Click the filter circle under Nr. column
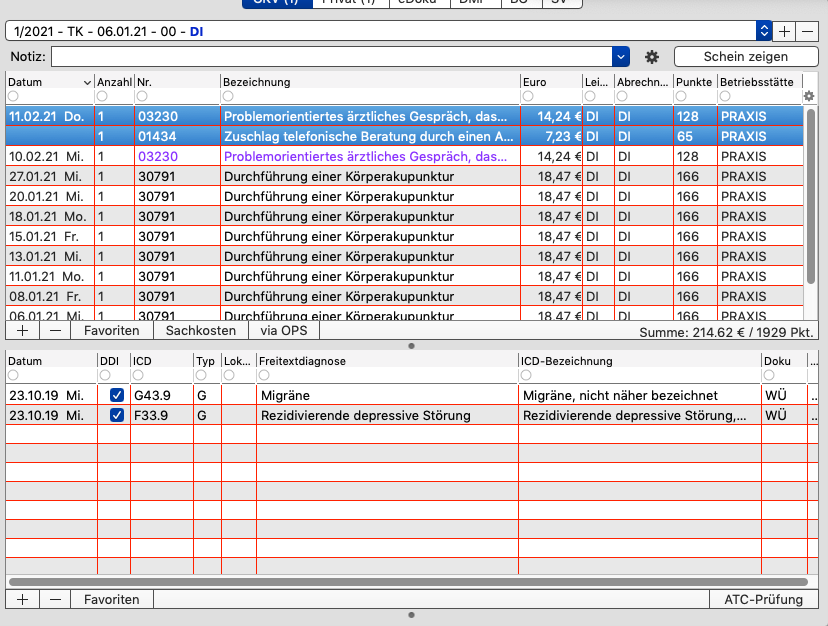 (142, 96)
